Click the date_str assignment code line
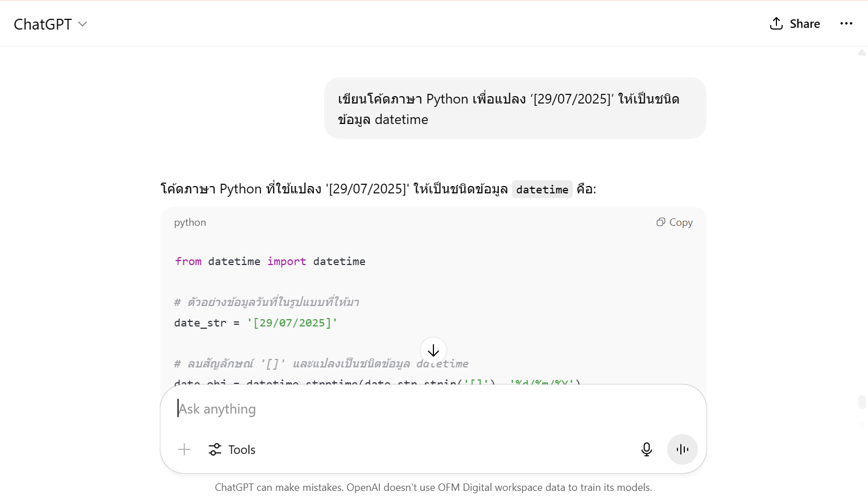Viewport: 868px width, 496px height. click(256, 323)
